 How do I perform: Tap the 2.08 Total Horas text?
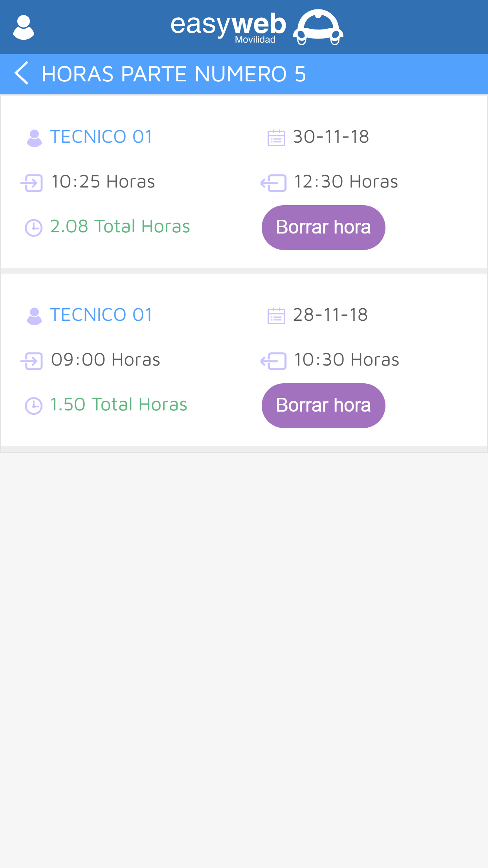(x=120, y=226)
